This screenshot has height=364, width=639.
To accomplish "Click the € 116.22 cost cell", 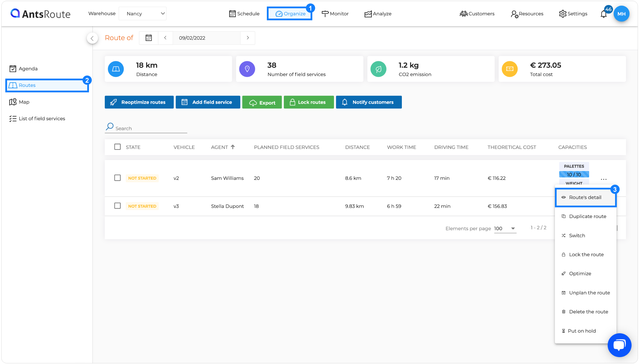I will pos(497,178).
